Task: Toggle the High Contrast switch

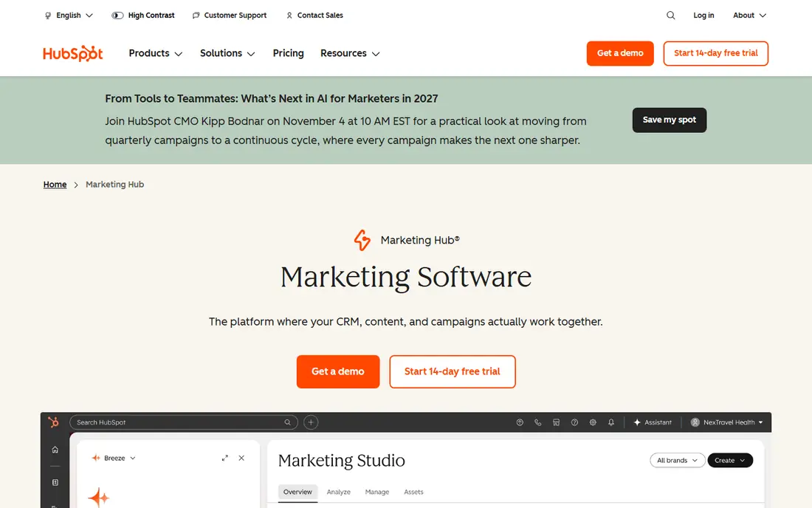Action: 117,16
